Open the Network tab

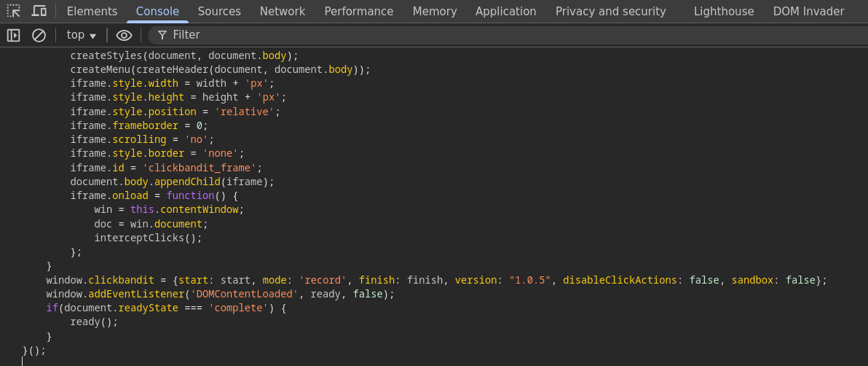[283, 11]
